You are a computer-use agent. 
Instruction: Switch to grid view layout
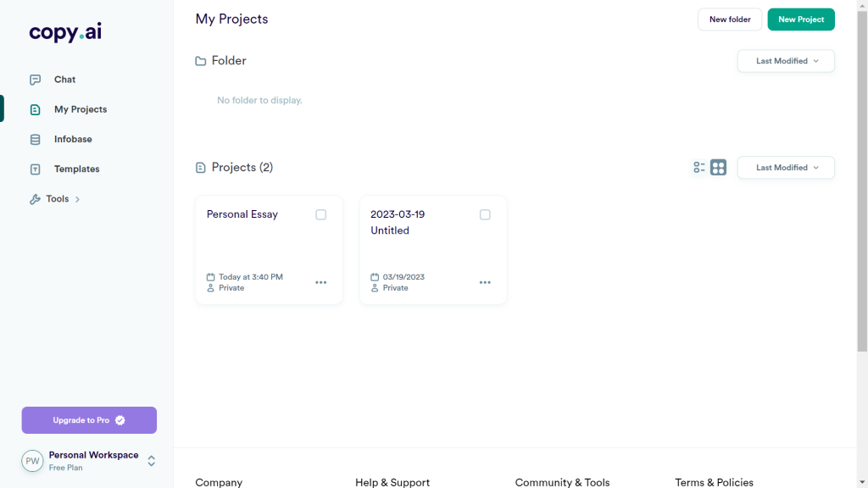(718, 167)
